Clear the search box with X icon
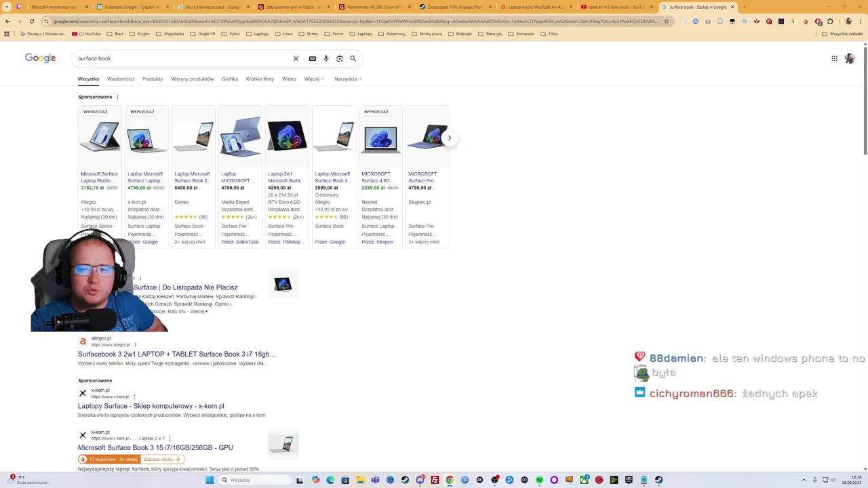868x488 pixels. [296, 59]
